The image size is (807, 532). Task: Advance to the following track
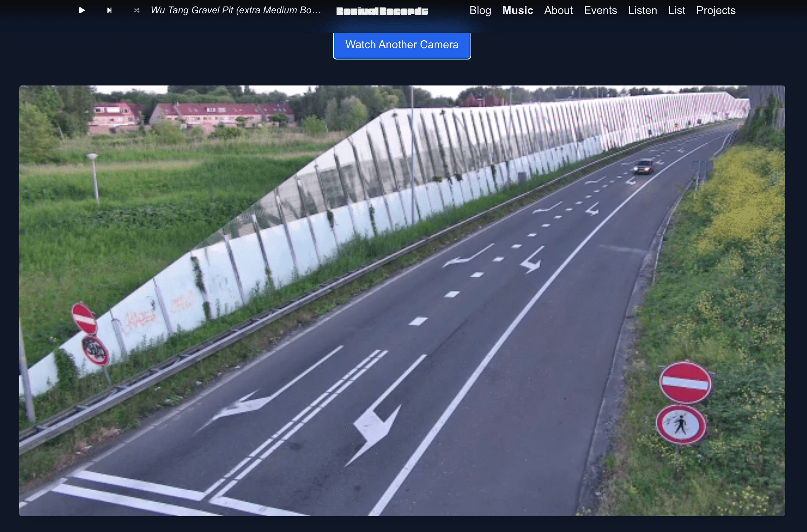point(109,10)
